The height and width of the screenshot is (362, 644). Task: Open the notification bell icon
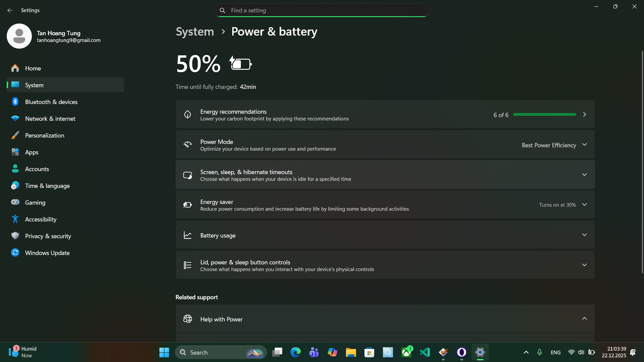point(633,352)
